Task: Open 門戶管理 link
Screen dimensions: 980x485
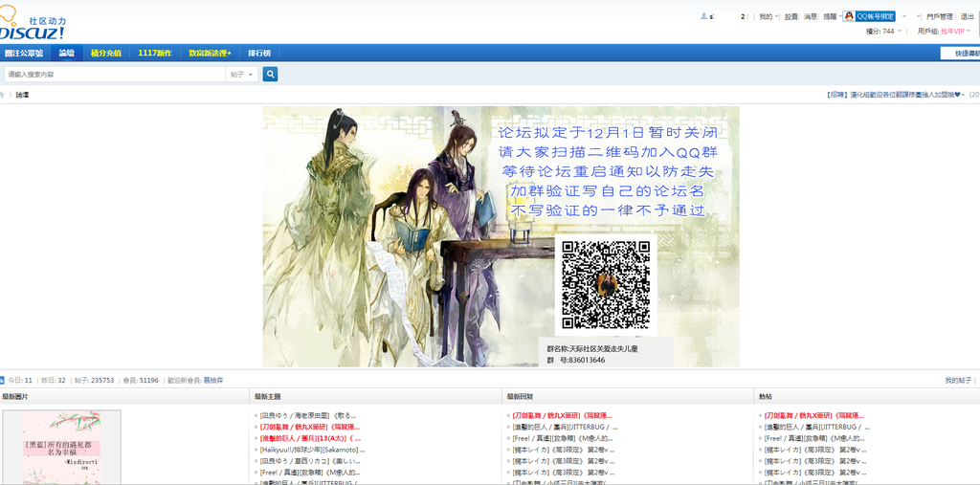Action: [x=940, y=17]
